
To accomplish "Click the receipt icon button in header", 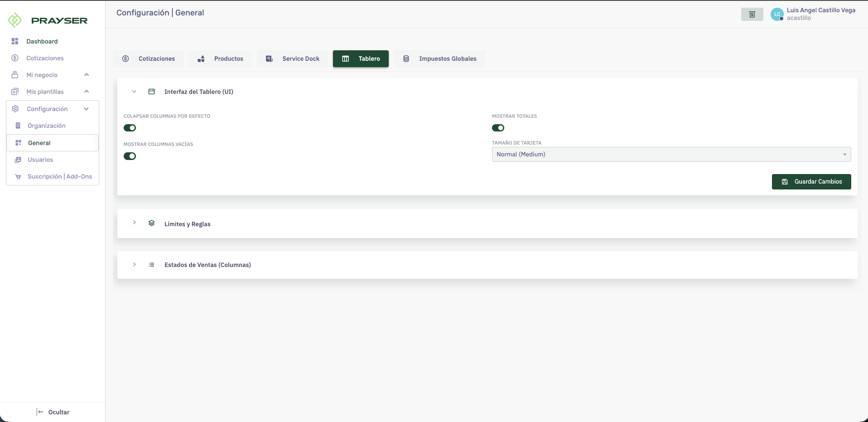I will tap(752, 15).
